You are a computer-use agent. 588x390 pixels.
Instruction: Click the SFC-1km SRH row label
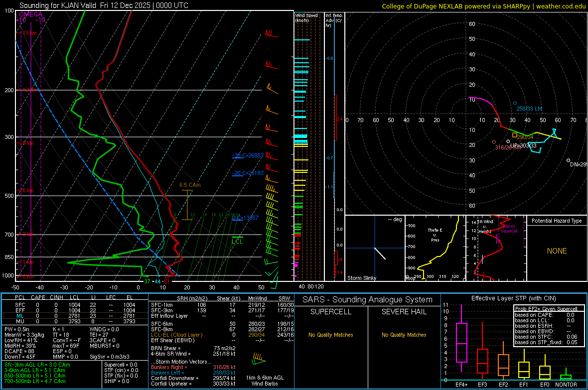(x=161, y=305)
